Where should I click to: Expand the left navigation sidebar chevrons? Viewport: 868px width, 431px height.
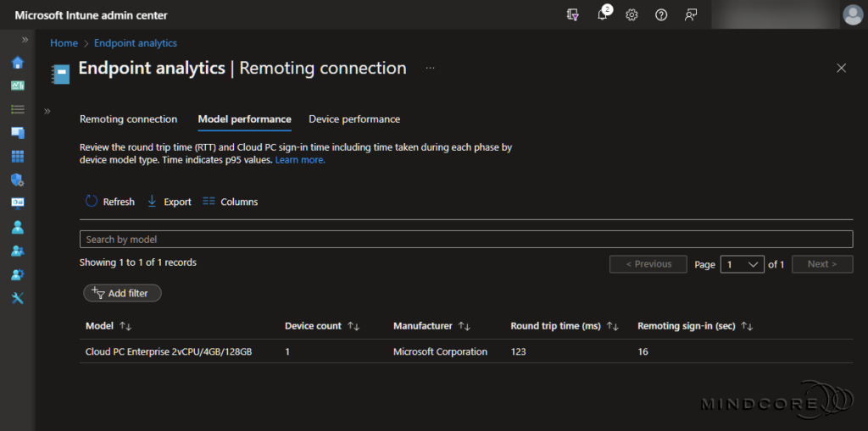click(25, 40)
